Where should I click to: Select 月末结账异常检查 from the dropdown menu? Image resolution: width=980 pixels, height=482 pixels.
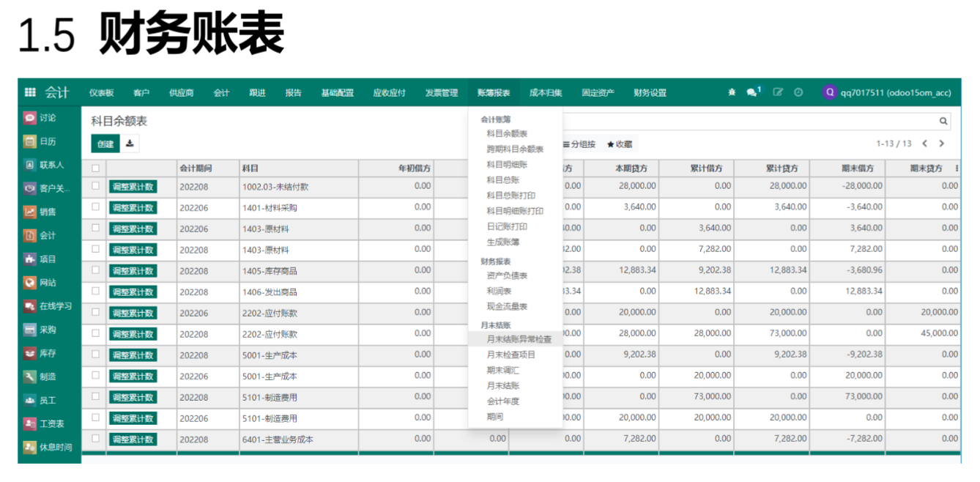tap(519, 339)
